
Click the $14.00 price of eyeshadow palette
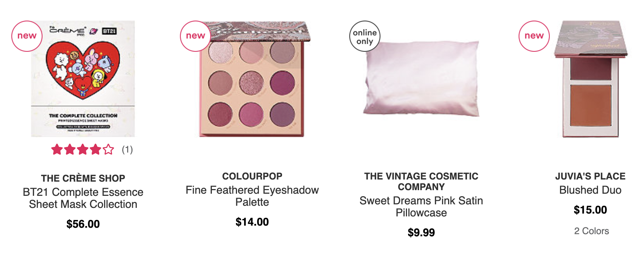coord(252,222)
